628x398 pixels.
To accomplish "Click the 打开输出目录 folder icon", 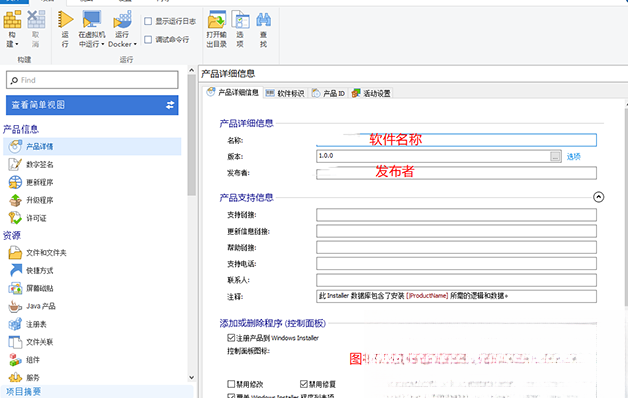I will click(x=217, y=19).
